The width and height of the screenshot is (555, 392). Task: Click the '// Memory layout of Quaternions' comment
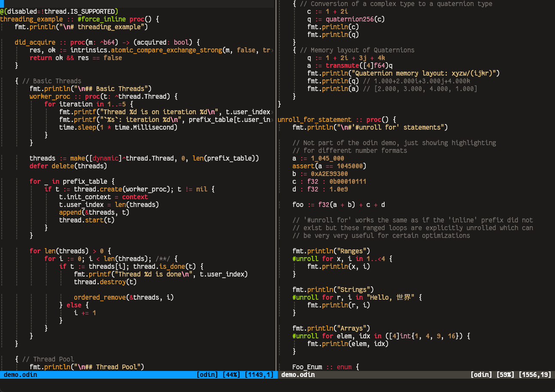point(357,50)
